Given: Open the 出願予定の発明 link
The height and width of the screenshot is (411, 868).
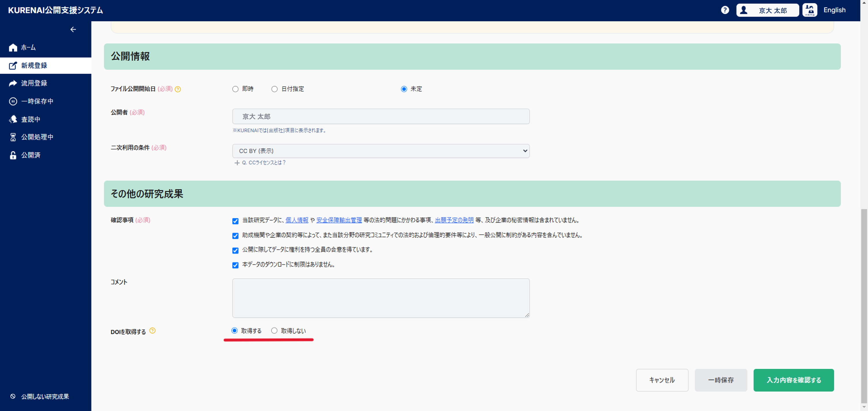Looking at the screenshot, I should 454,220.
